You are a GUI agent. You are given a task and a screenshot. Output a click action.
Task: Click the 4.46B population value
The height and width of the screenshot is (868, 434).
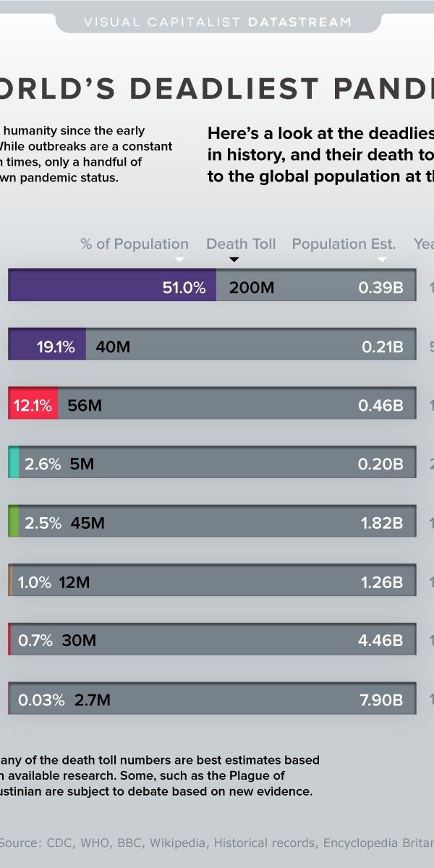click(x=380, y=640)
